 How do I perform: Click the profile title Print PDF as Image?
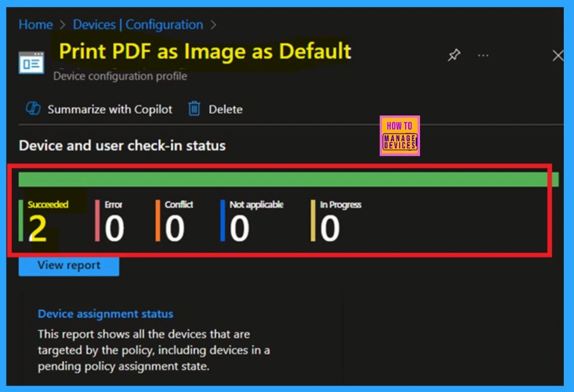(205, 51)
